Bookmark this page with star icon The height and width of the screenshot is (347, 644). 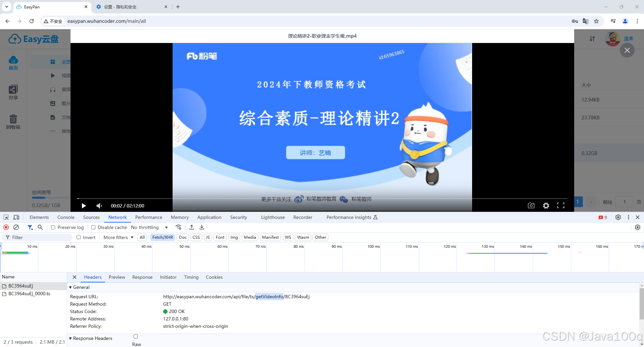(x=596, y=21)
